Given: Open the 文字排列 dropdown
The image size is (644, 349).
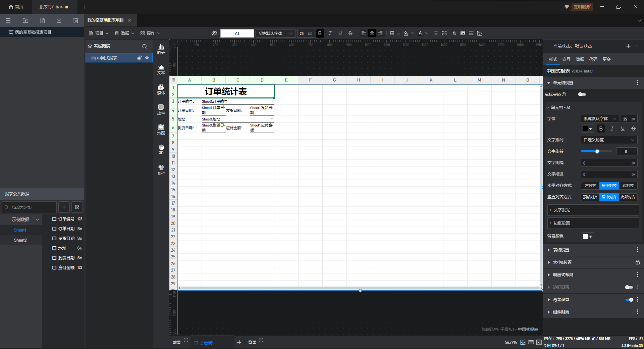Looking at the screenshot, I should tap(609, 140).
